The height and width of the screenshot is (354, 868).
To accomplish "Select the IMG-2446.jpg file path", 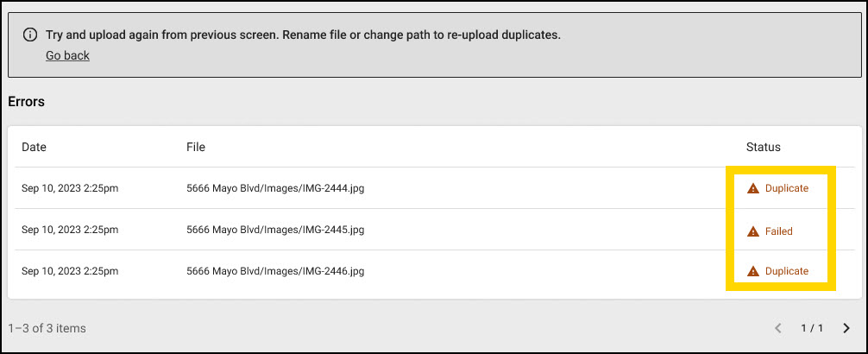I will [x=275, y=271].
